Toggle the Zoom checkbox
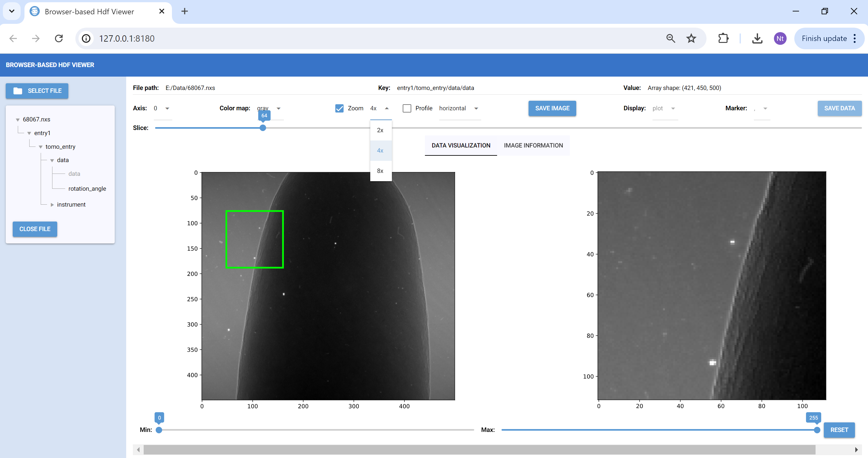The image size is (868, 458). [339, 108]
